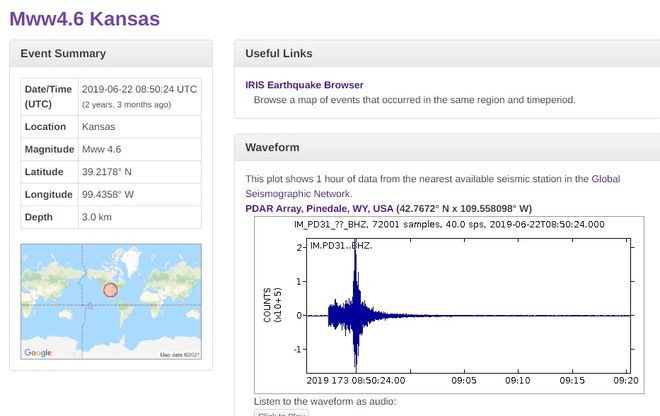
Task: Select the Depth value 3.0 km
Action: [97, 217]
